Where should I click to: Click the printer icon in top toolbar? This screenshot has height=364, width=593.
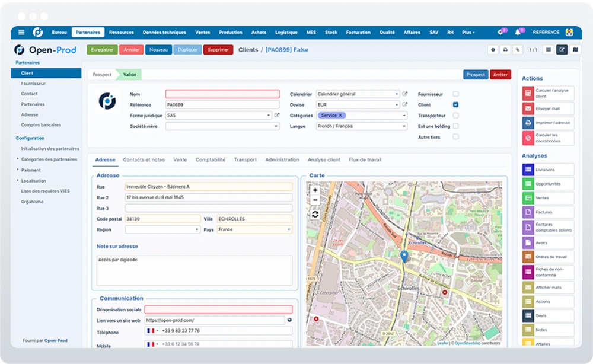tap(505, 50)
